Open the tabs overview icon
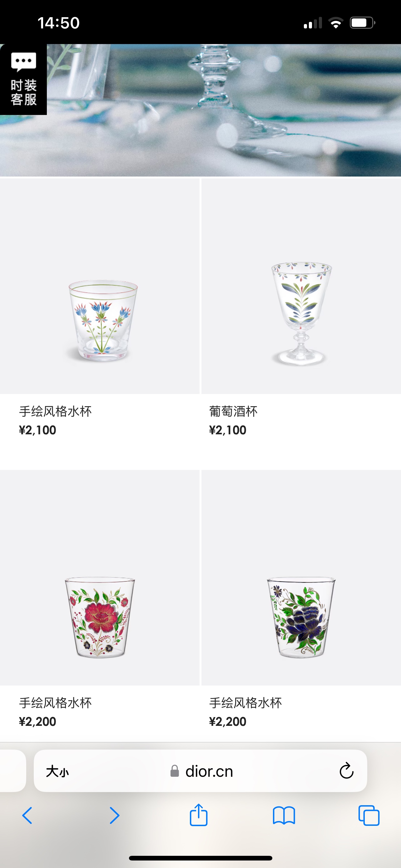The image size is (401, 868). point(369,816)
